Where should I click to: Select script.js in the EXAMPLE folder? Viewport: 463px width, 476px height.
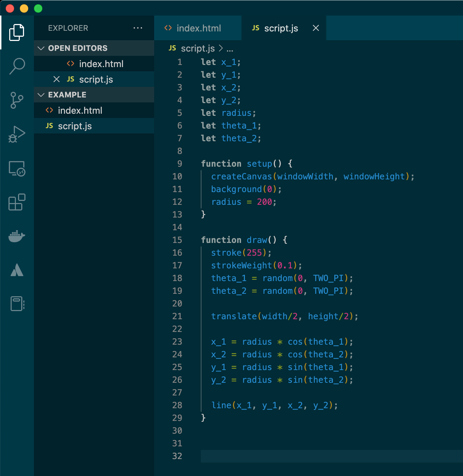point(75,126)
